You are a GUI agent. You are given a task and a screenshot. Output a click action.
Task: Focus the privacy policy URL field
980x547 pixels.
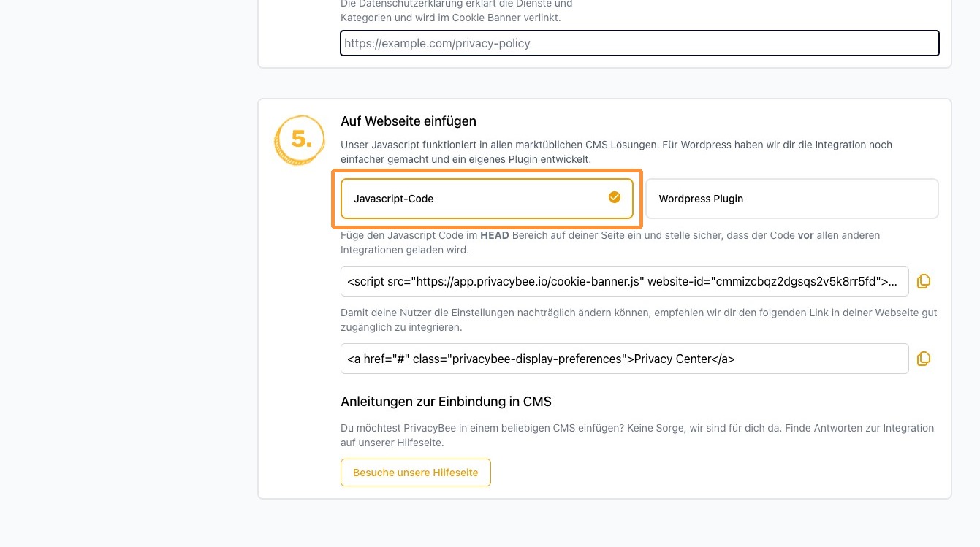[639, 43]
